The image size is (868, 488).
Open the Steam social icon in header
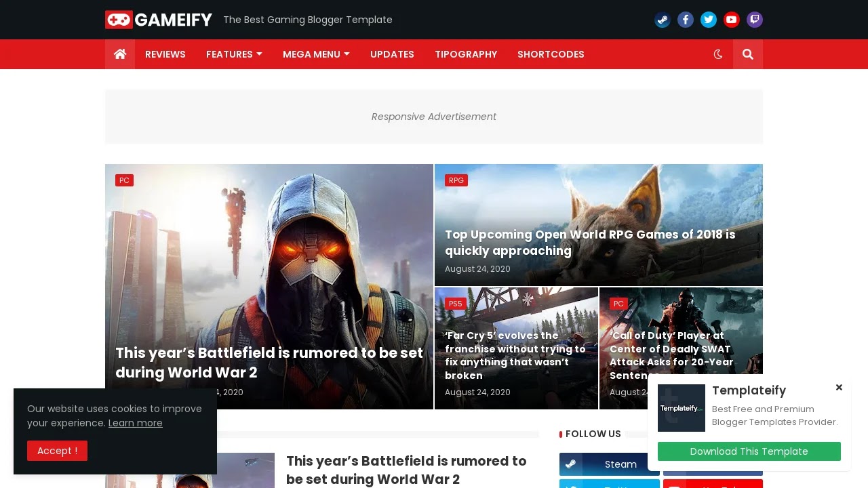(663, 20)
